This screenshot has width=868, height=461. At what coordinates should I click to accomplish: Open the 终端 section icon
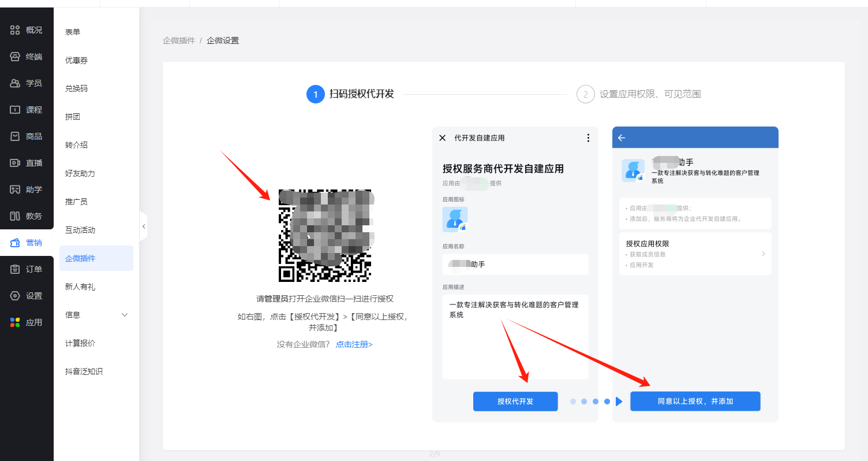pos(15,57)
